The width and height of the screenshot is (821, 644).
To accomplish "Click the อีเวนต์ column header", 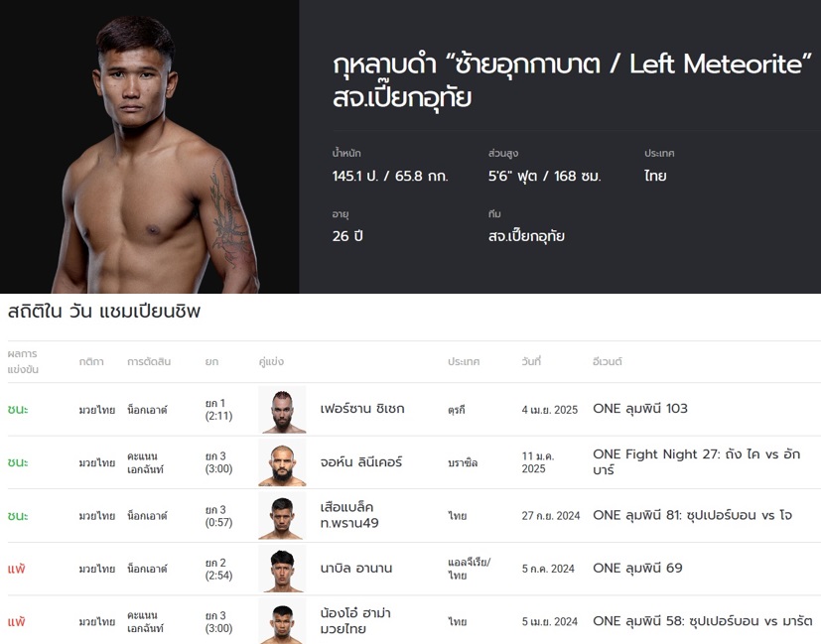I will point(608,362).
